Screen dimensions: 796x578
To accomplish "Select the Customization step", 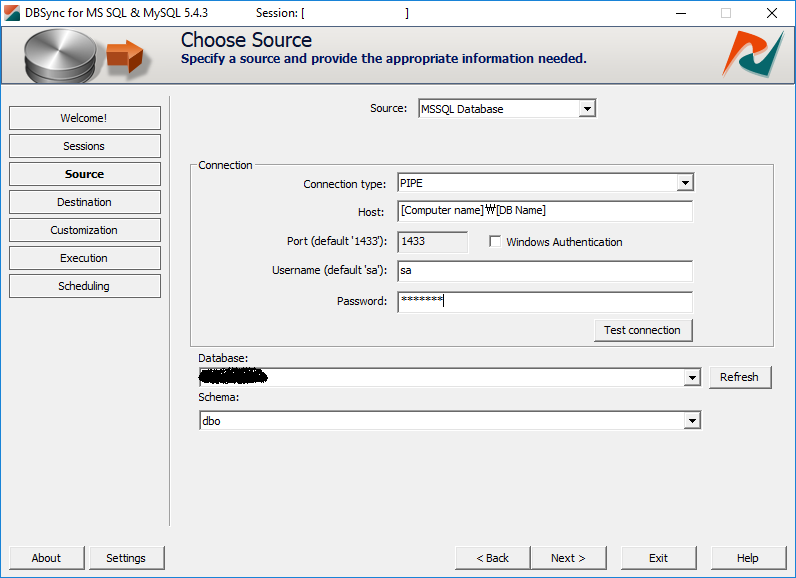I will pyautogui.click(x=84, y=230).
